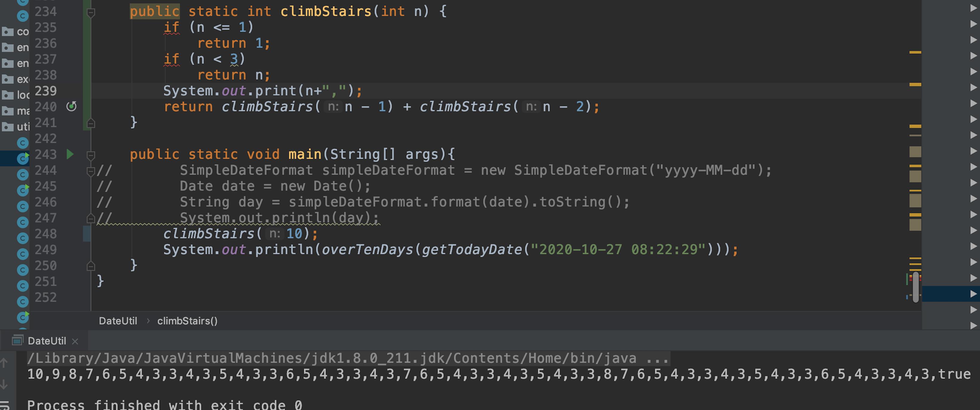Collapse commented block fold marker at line 244

pyautogui.click(x=90, y=171)
